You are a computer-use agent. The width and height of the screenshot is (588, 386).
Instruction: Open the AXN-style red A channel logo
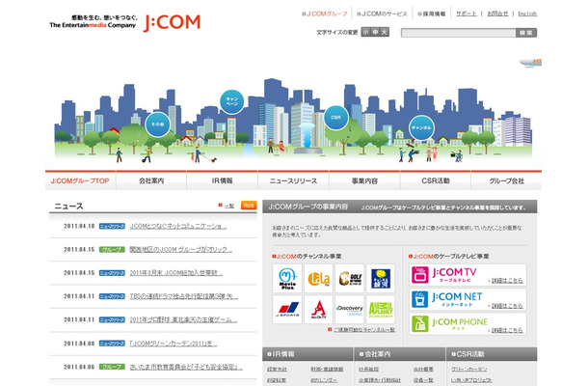tap(318, 310)
